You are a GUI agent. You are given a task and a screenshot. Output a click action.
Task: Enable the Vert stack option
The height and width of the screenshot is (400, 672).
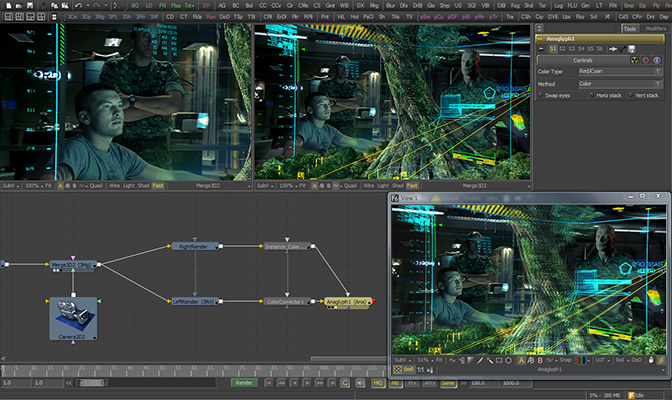tap(634, 95)
